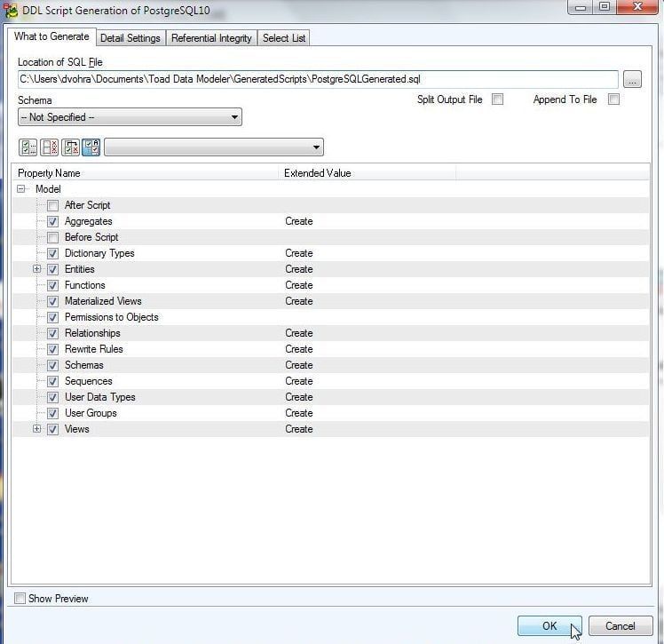664x644 pixels.
Task: Uncheck the Relationships checkbox
Action: pos(52,333)
